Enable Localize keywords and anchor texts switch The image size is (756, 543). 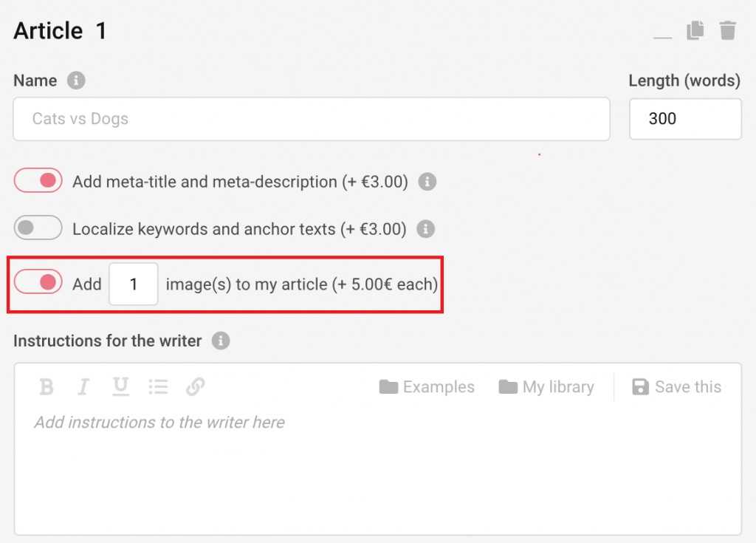(x=38, y=228)
